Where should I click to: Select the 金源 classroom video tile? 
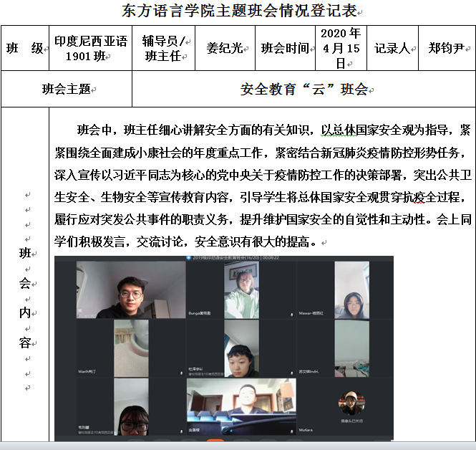coord(241,406)
